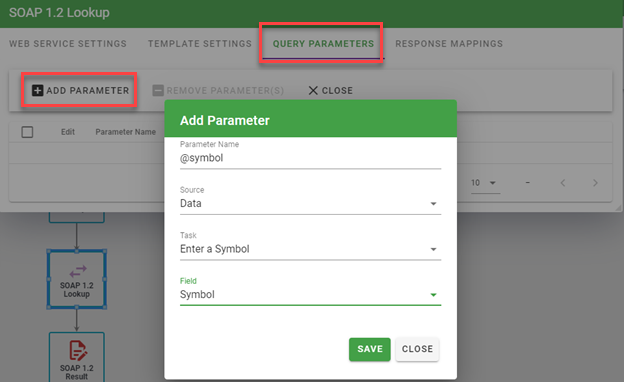Click Close button in Add Parameter dialog
This screenshot has height=382, width=624.
pos(417,349)
